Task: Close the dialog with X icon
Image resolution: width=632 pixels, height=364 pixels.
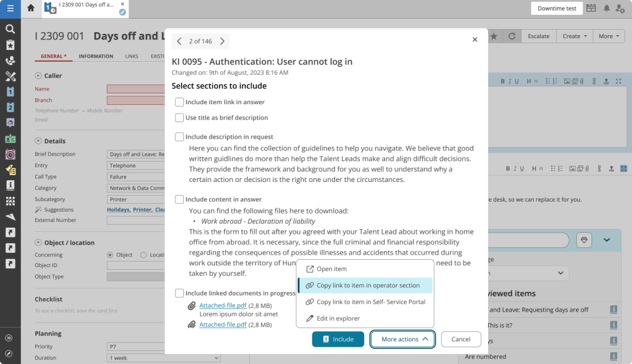Action: [475, 39]
